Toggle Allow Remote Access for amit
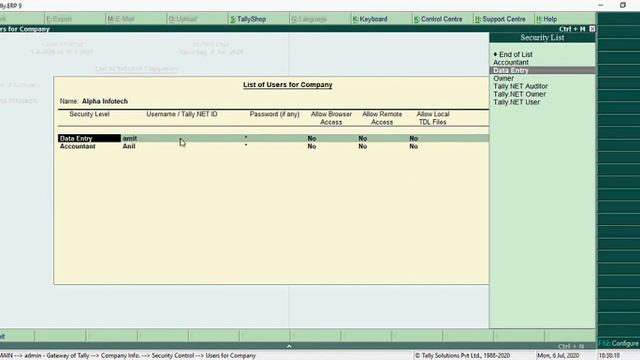 point(362,138)
